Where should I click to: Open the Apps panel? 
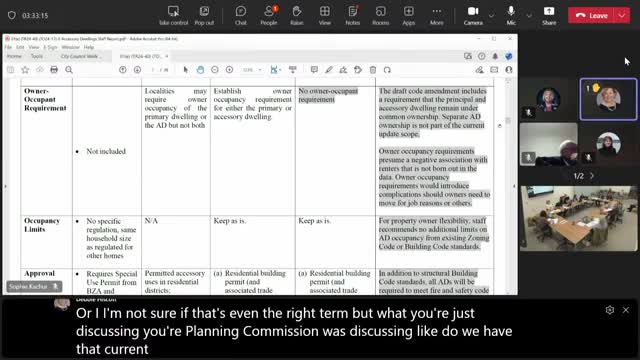(x=409, y=16)
